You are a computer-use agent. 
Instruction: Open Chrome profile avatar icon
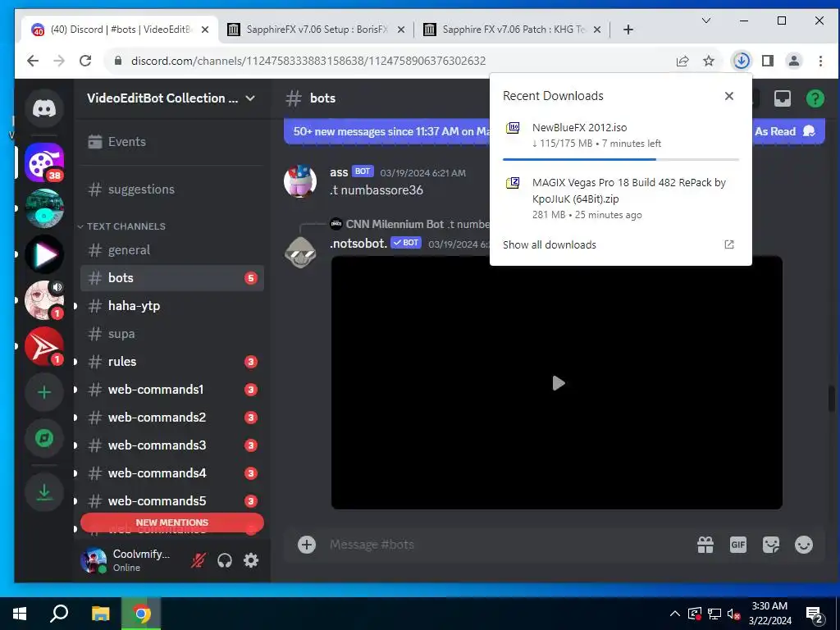[794, 61]
